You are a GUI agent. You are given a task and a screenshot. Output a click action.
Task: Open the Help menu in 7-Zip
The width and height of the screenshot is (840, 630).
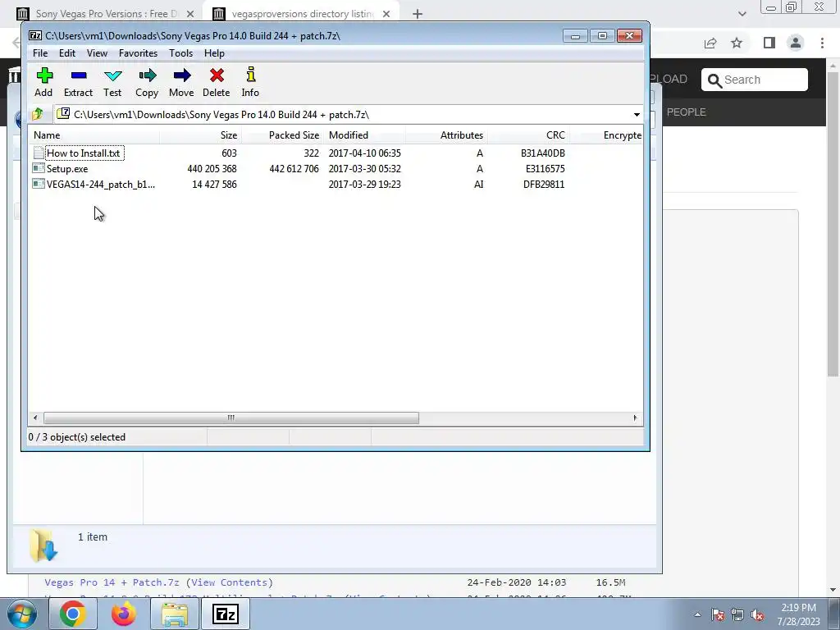coord(214,53)
